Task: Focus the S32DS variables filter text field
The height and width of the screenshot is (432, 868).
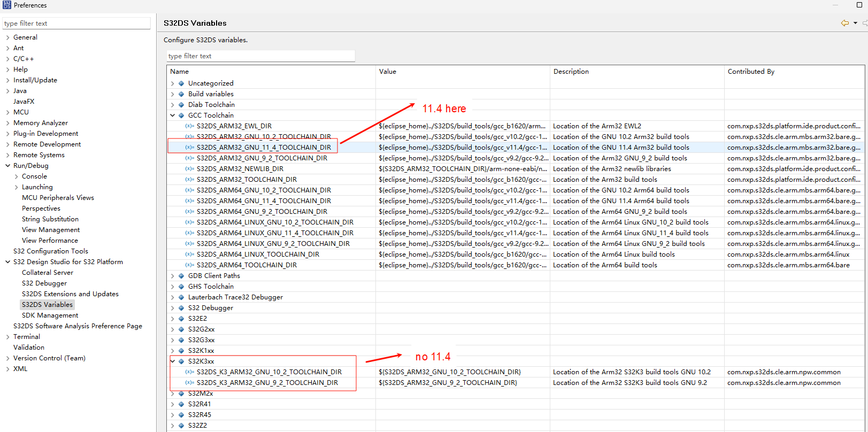Action: coord(261,56)
